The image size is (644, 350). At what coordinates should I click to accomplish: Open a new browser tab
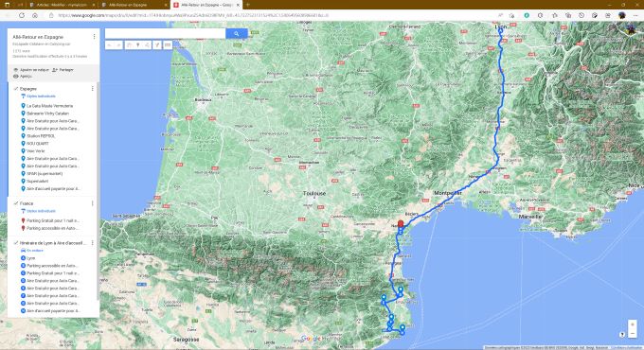(x=248, y=5)
